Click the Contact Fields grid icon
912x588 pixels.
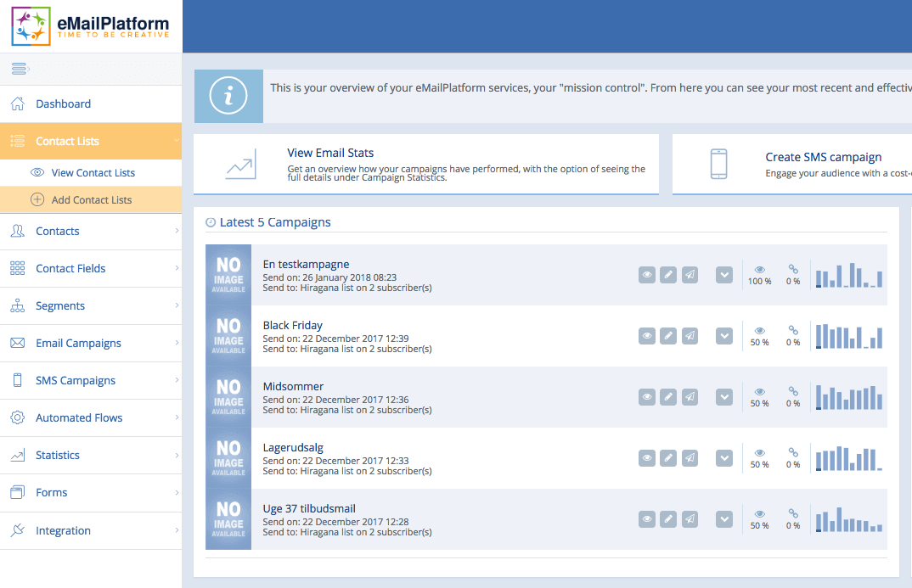[18, 268]
